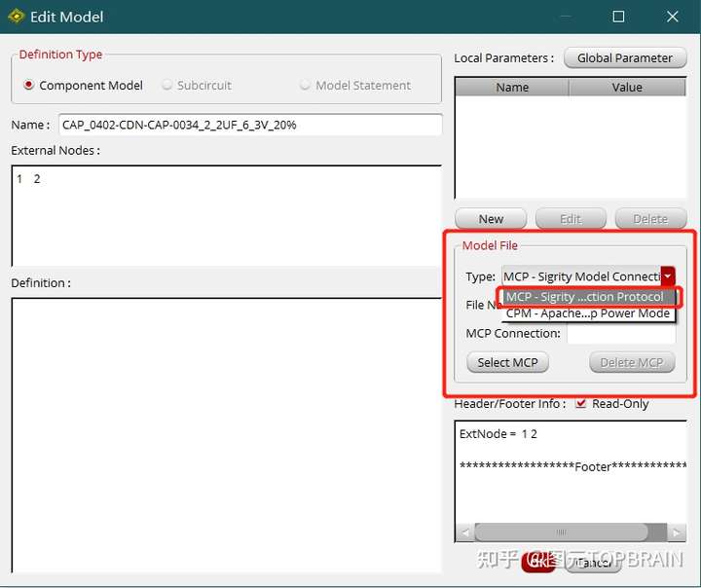Screen dimensions: 701x588
Task: Click the Type combo box text
Action: 581,276
